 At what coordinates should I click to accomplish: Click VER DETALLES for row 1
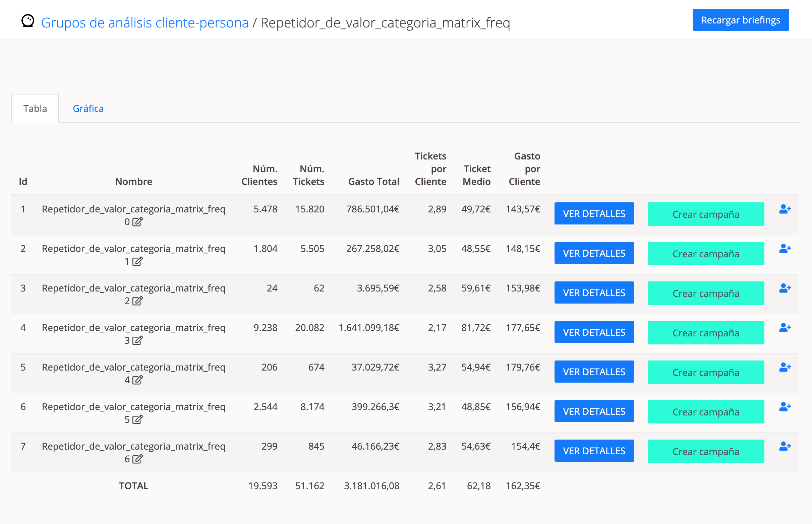[594, 214]
